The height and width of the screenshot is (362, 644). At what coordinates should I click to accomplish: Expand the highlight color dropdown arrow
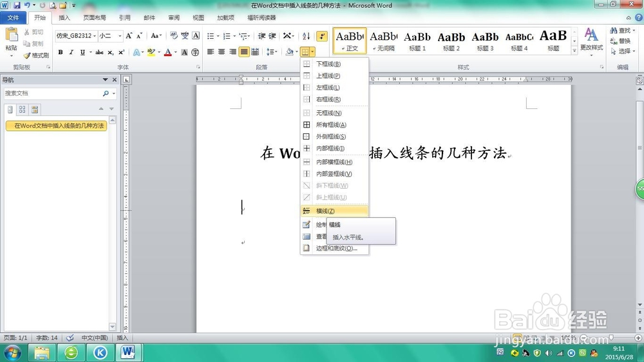[158, 52]
